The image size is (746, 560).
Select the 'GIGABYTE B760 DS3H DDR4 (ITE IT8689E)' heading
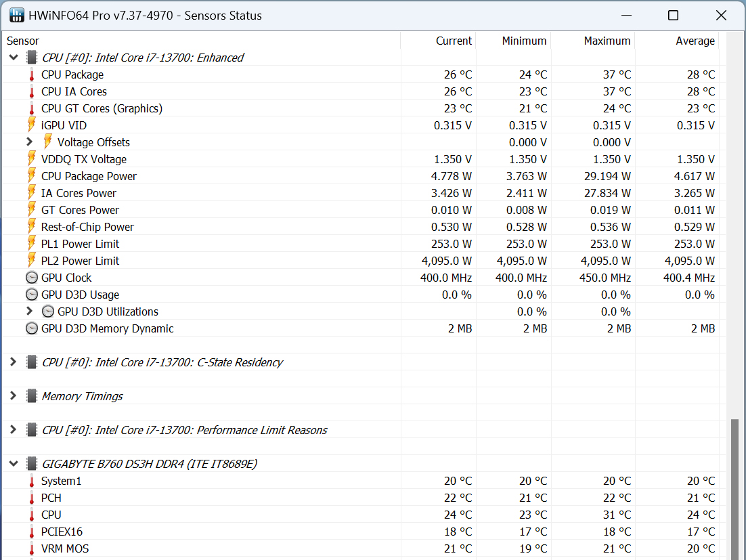[150, 463]
